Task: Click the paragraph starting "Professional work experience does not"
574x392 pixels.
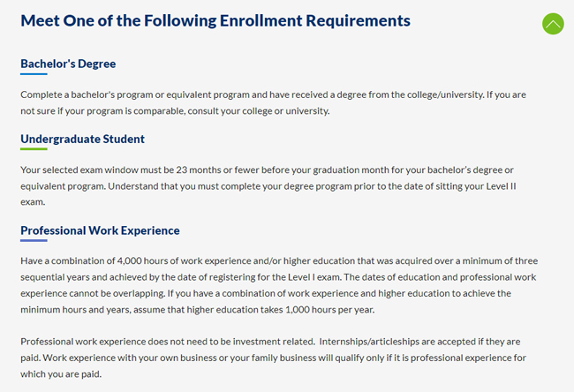Action: (274, 357)
